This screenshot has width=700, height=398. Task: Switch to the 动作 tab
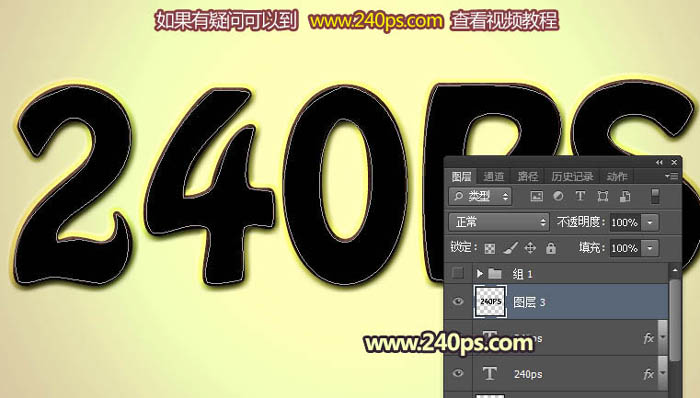(x=617, y=177)
